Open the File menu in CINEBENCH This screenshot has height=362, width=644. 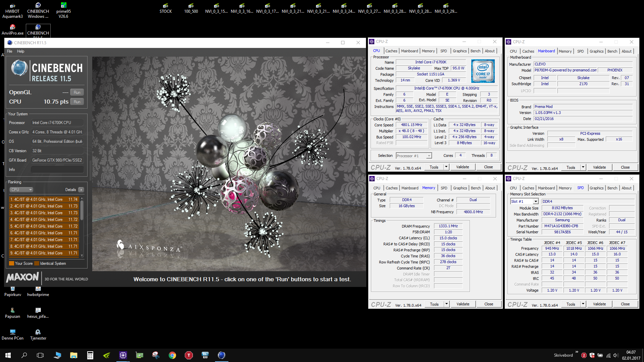click(x=9, y=51)
